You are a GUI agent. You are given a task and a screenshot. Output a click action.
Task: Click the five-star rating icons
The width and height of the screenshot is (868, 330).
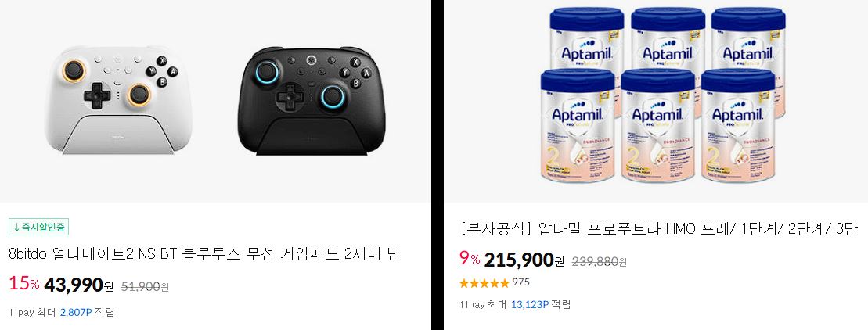click(484, 283)
